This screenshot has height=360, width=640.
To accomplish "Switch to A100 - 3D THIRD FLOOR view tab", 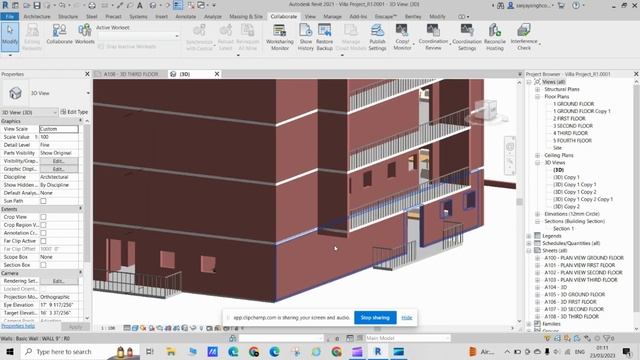I will [131, 74].
